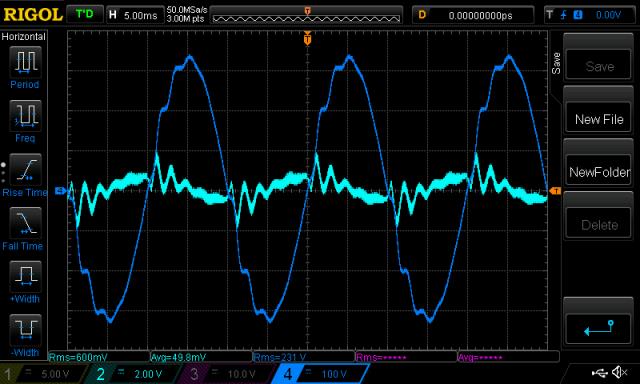Image resolution: width=640 pixels, height=384 pixels.
Task: Choose the Freq measurement icon
Action: click(x=25, y=116)
